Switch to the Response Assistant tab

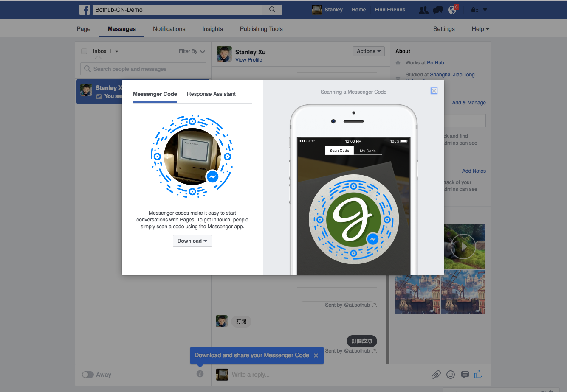pos(211,94)
